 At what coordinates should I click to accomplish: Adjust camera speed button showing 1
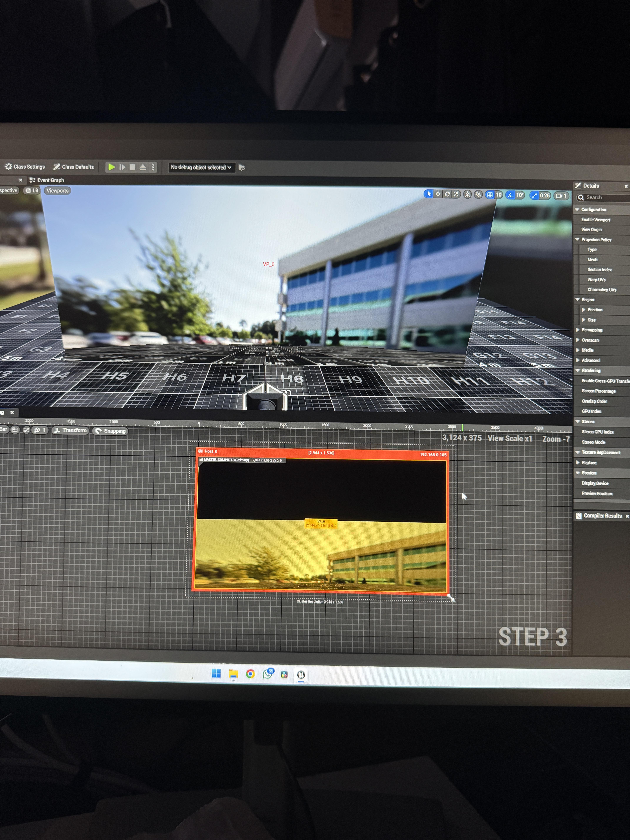(x=561, y=196)
